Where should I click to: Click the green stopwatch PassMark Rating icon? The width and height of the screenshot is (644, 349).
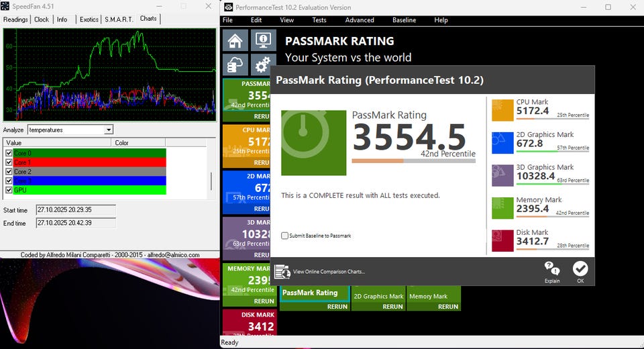[x=314, y=143]
